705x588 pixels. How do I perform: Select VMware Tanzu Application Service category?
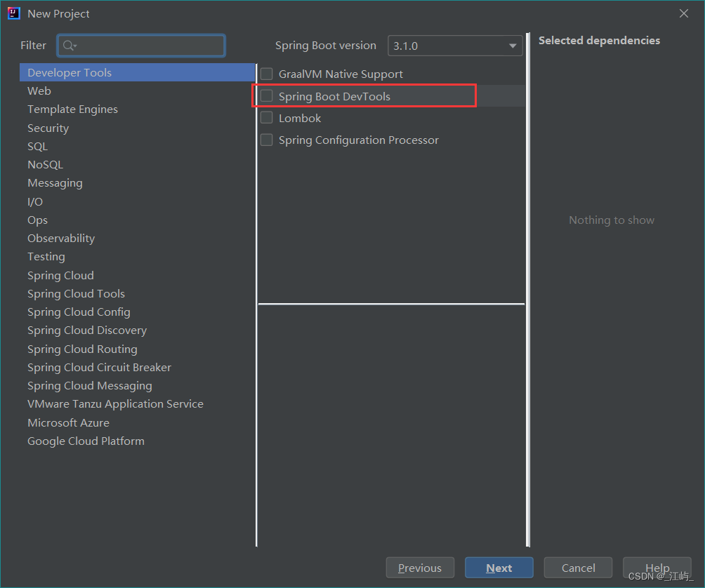(x=137, y=404)
